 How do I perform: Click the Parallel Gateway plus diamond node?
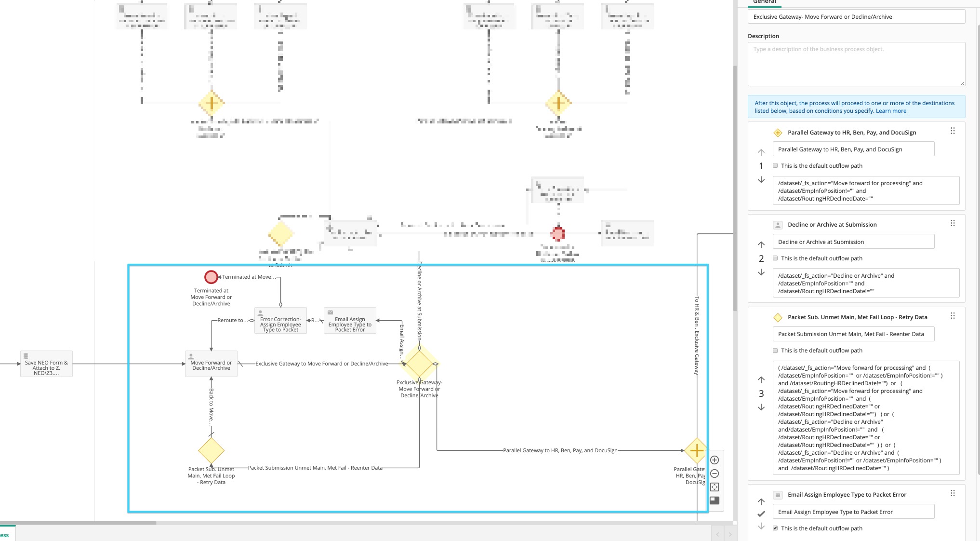click(x=696, y=450)
